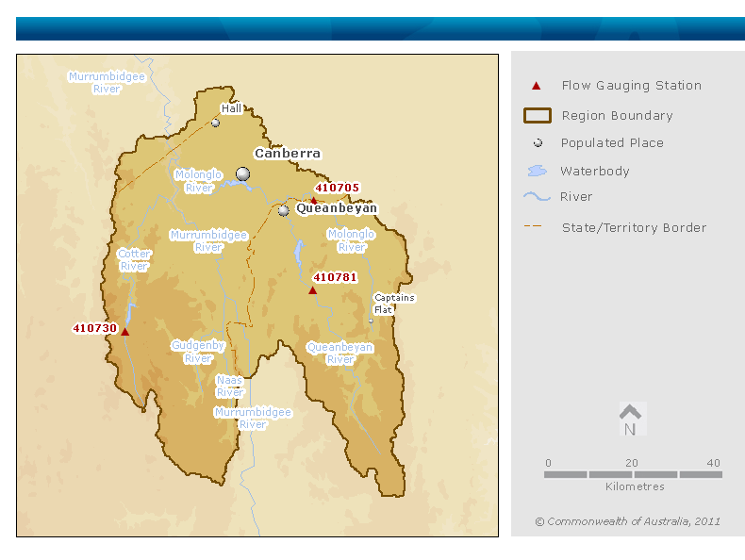Image resolution: width=745 pixels, height=560 pixels.
Task: Select the Captains Flat place marker
Action: click(371, 321)
